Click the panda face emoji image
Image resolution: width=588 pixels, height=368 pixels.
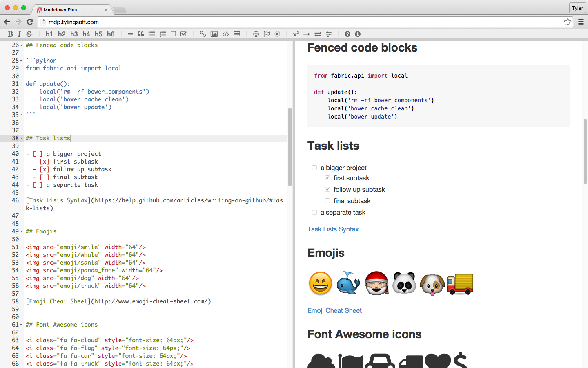coord(404,283)
